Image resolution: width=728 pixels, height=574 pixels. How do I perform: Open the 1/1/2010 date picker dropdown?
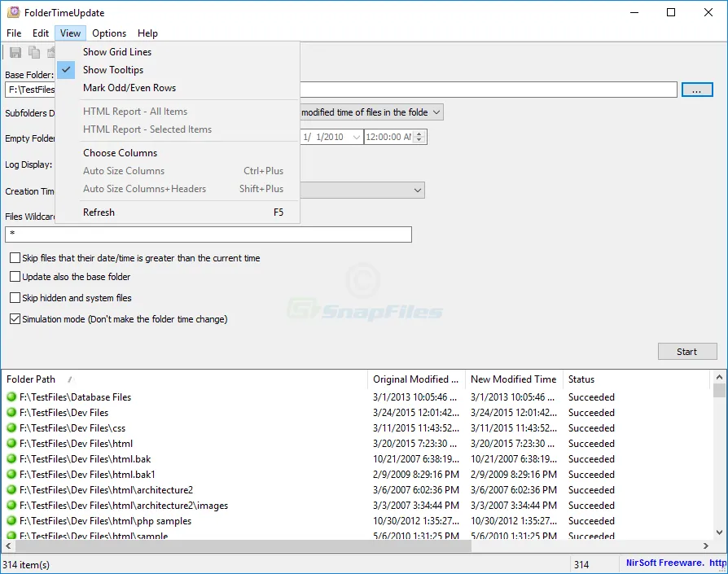click(356, 137)
